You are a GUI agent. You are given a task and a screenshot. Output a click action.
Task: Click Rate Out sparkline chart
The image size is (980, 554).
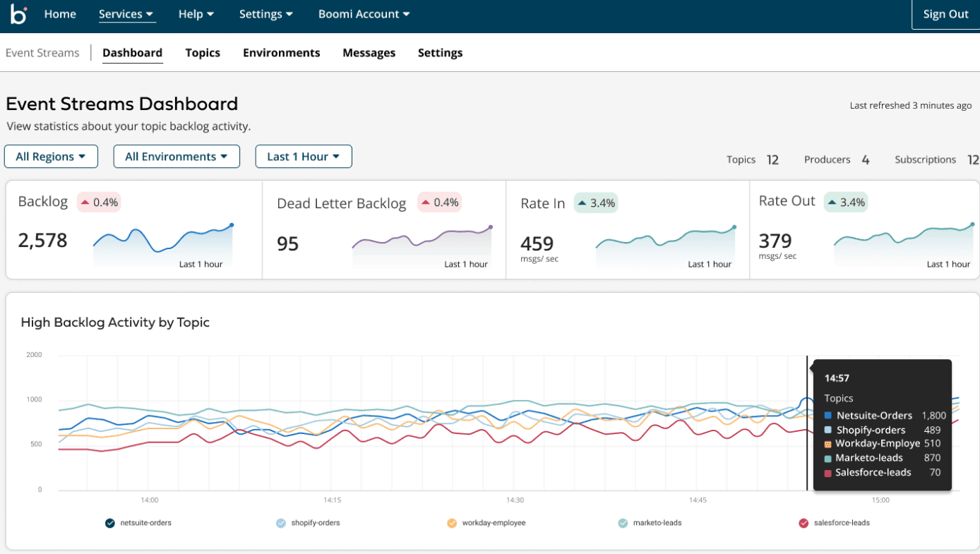(904, 246)
